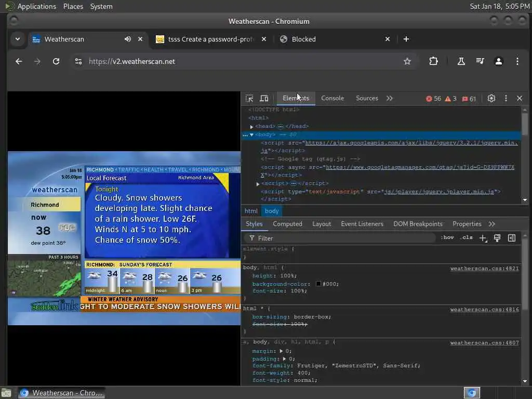Click the 56 errors indicator
Viewport: 532px width, 399px height.
[434, 99]
